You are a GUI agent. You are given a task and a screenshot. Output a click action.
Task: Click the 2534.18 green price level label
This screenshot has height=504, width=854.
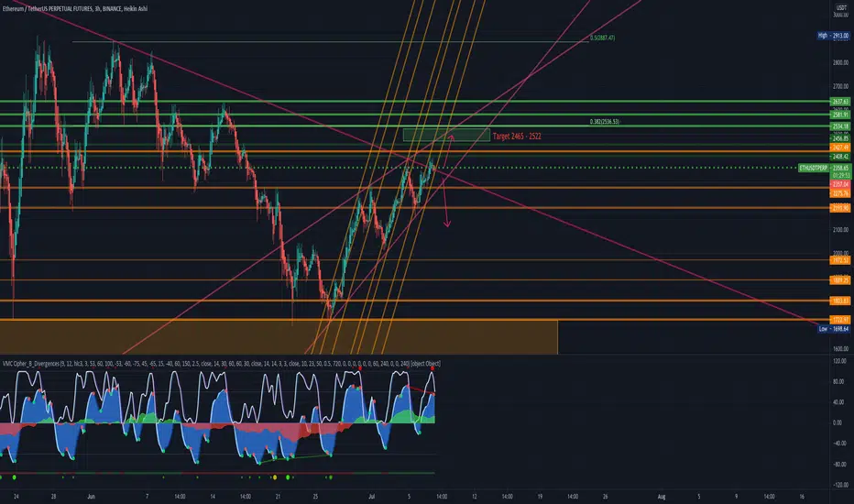(x=840, y=126)
